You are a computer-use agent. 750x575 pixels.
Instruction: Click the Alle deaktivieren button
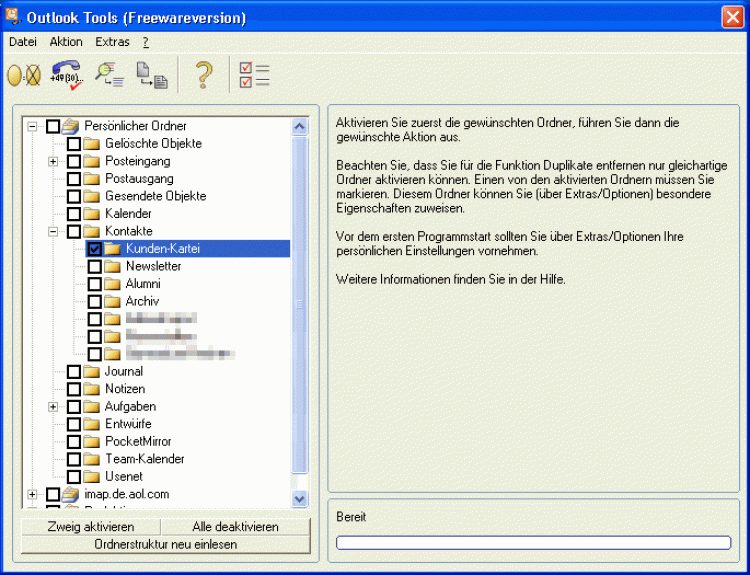(236, 527)
